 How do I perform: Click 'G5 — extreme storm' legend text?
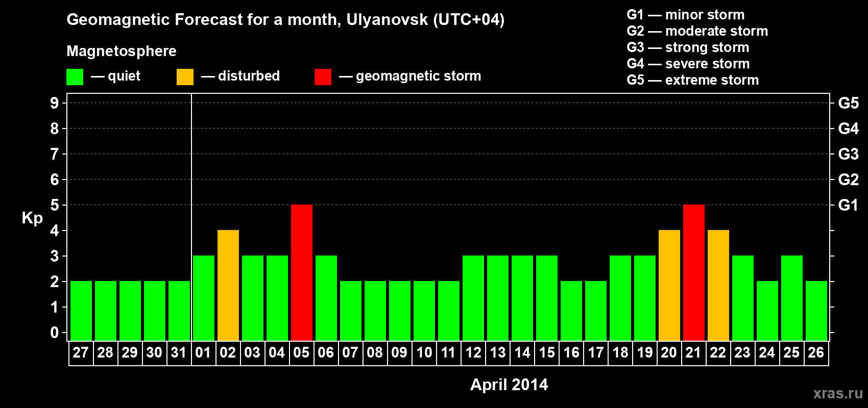pyautogui.click(x=693, y=80)
